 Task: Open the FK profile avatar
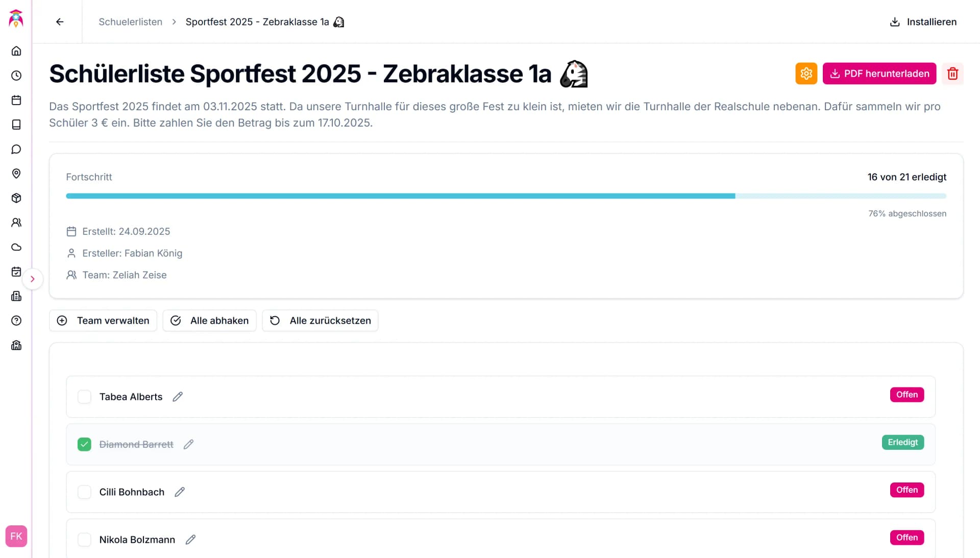point(16,536)
